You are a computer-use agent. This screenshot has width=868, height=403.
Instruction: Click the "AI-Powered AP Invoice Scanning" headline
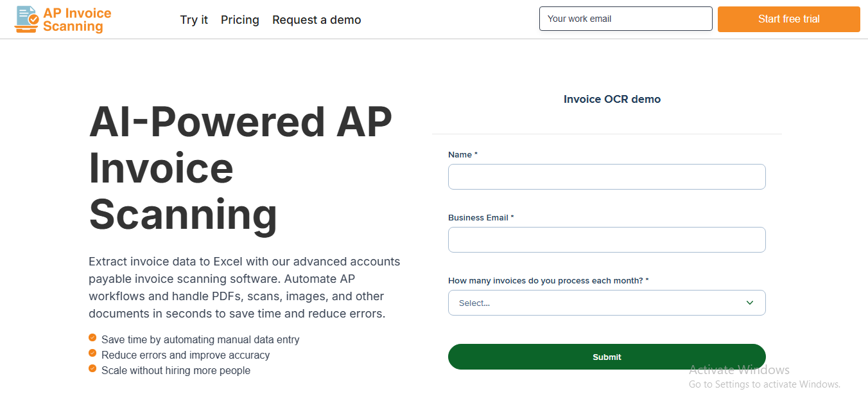[x=240, y=168]
